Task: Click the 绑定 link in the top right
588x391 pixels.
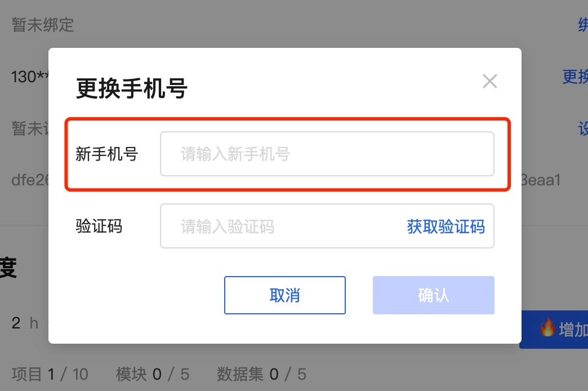Action: (583, 25)
